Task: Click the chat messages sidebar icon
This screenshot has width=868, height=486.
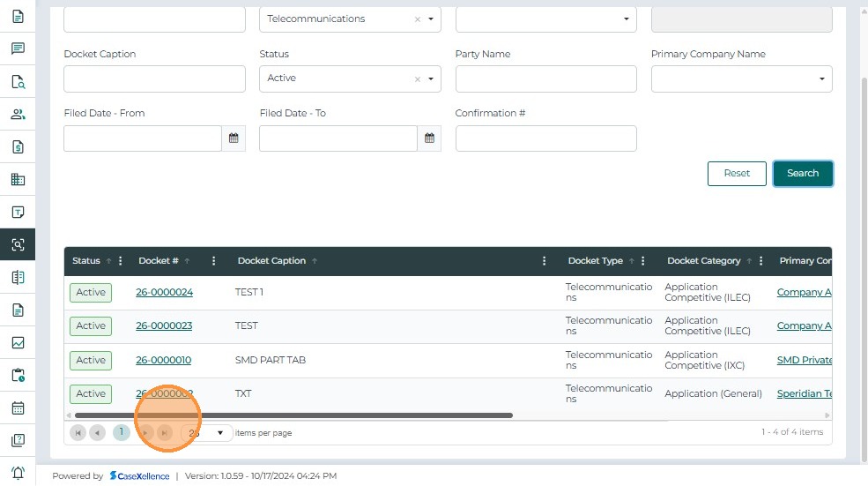Action: pyautogui.click(x=18, y=49)
